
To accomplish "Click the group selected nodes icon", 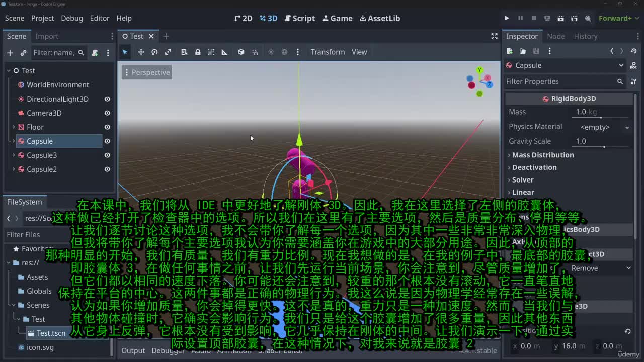I will click(211, 52).
